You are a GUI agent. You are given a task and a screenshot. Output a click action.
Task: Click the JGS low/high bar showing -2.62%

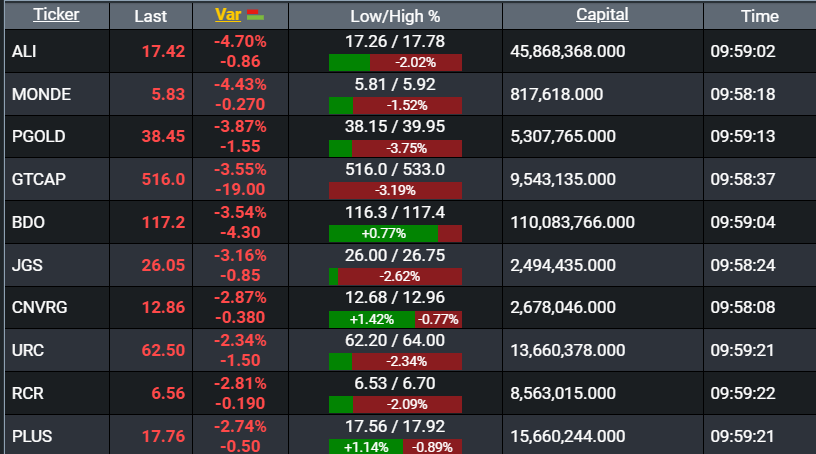click(x=396, y=276)
